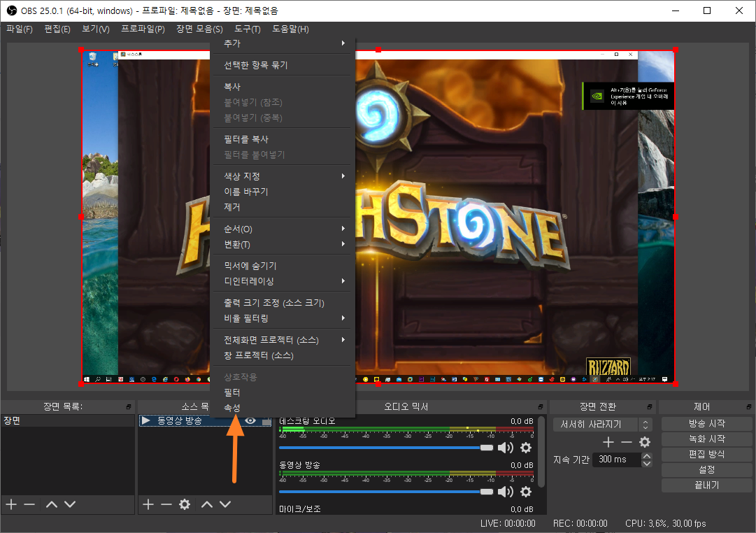Expand the 디인터레이싱 submenu
756x533 pixels.
284,280
